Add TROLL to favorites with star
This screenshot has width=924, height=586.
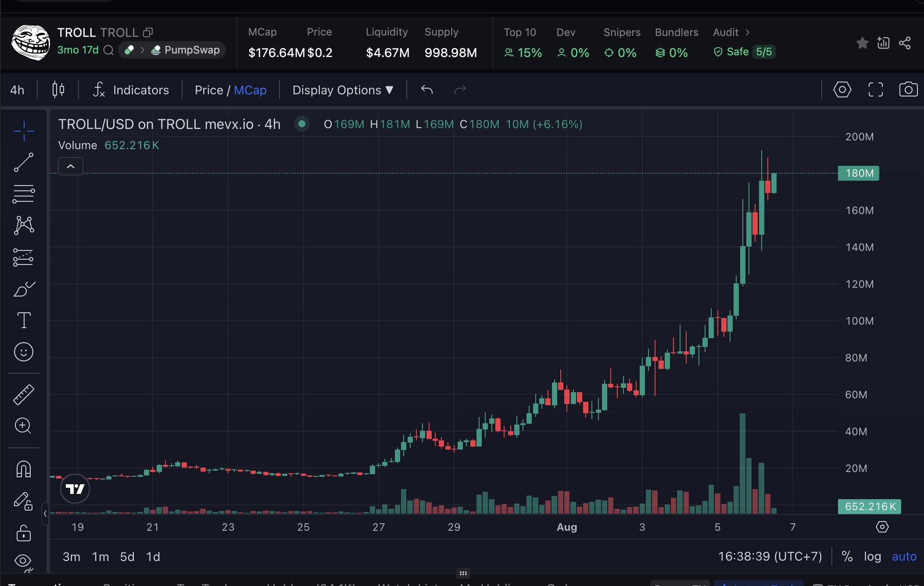coord(862,43)
